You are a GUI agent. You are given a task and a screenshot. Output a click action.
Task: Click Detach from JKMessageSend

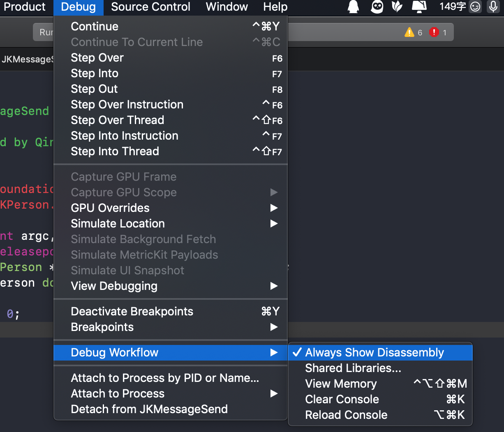pyautogui.click(x=149, y=409)
